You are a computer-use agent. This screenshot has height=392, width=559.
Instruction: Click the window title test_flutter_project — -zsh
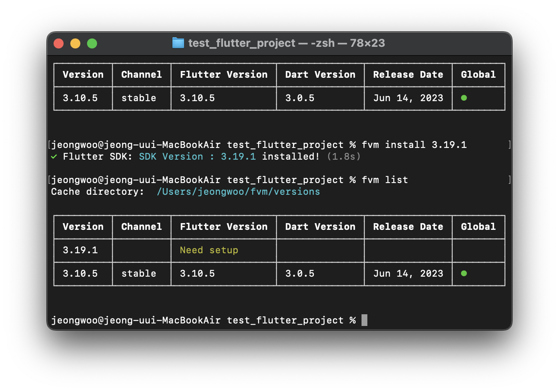[262, 43]
